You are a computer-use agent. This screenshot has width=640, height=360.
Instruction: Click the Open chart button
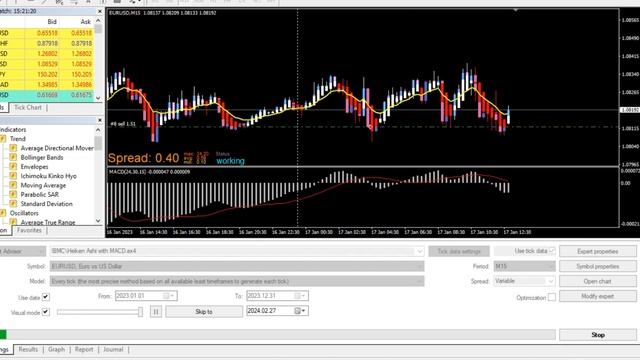point(598,281)
